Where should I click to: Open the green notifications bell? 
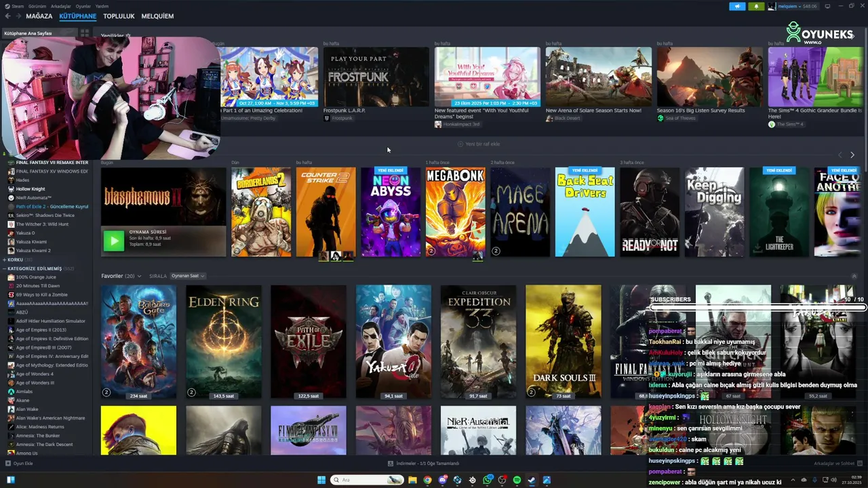click(756, 6)
